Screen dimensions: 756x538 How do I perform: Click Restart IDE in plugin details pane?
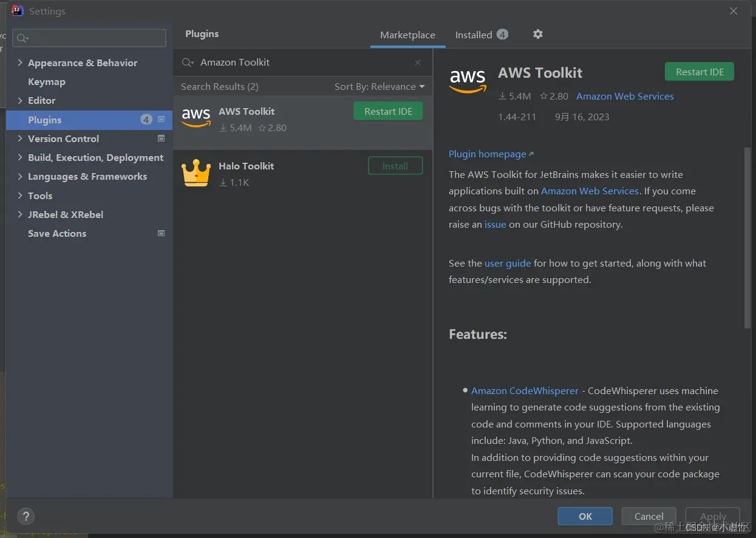[700, 72]
